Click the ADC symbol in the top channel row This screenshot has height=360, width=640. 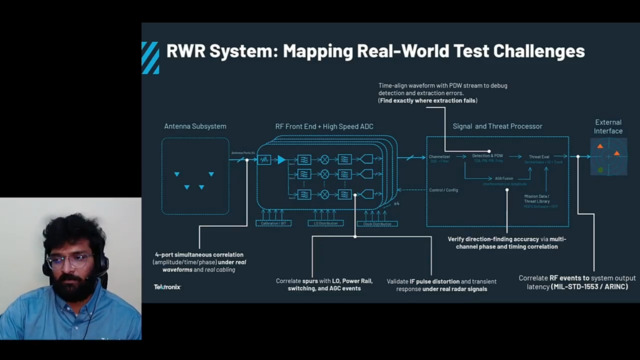tap(366, 159)
